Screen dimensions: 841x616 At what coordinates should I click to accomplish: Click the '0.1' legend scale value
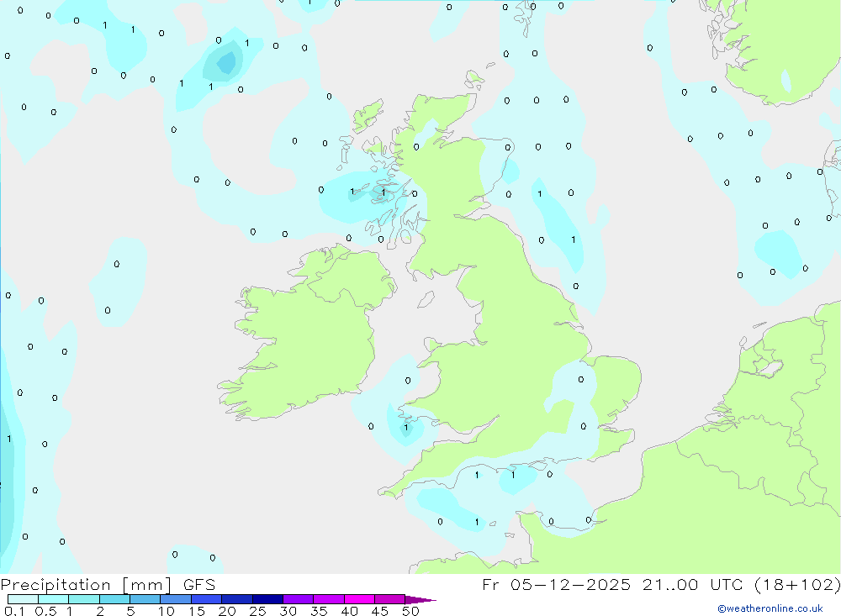14,611
